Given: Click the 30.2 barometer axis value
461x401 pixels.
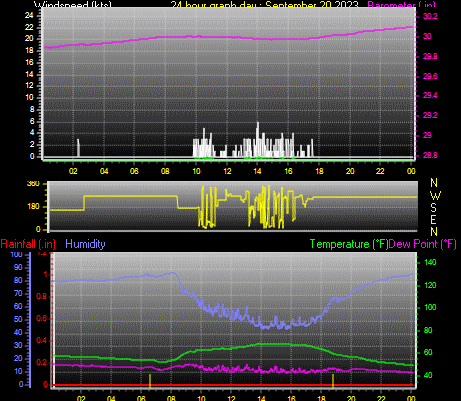Looking at the screenshot, I should [x=430, y=16].
